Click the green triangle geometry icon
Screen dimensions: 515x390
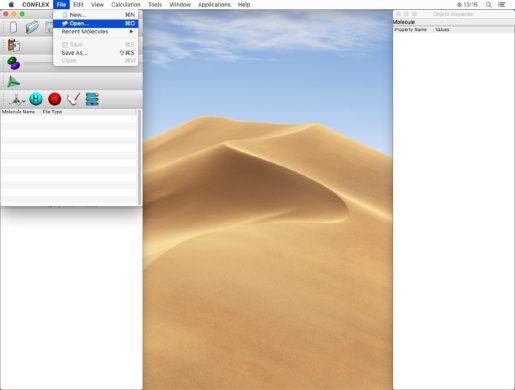point(14,82)
